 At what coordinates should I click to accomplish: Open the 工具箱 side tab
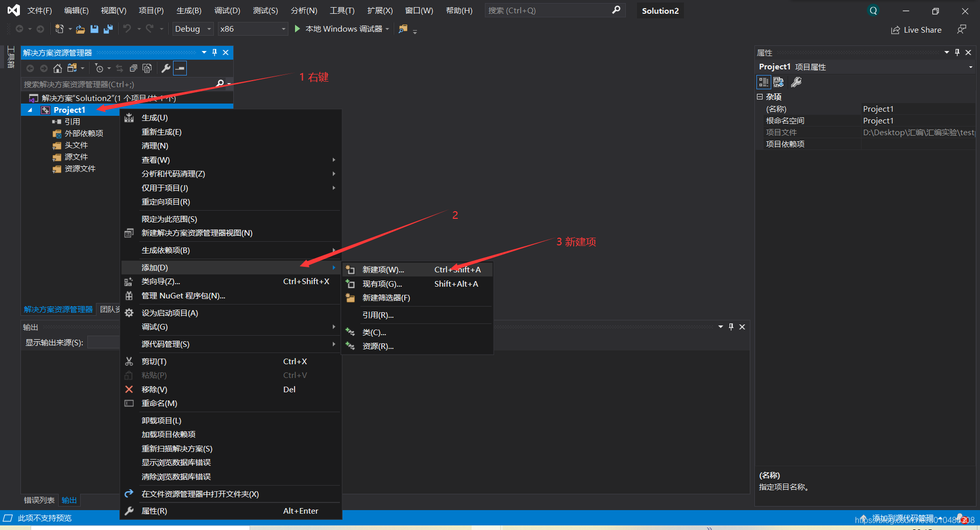(x=10, y=57)
